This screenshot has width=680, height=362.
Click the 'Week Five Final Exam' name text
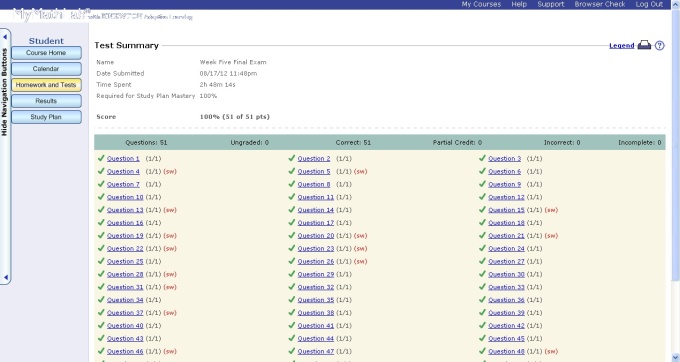(x=233, y=62)
